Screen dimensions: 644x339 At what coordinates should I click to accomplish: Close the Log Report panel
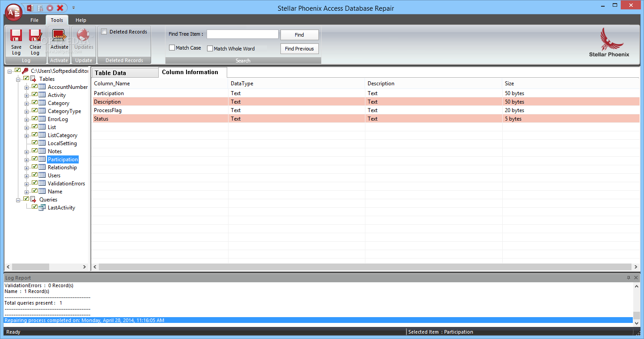[636, 278]
